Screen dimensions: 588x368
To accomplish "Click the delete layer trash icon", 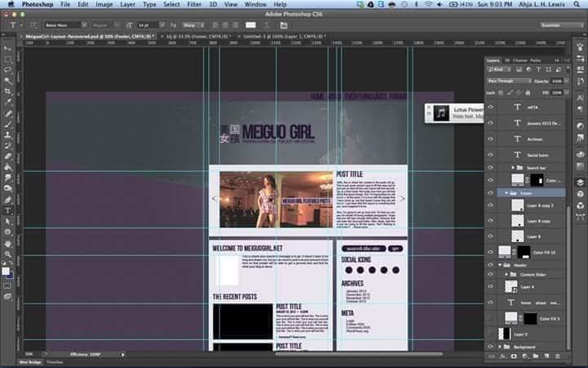I will pos(557,356).
